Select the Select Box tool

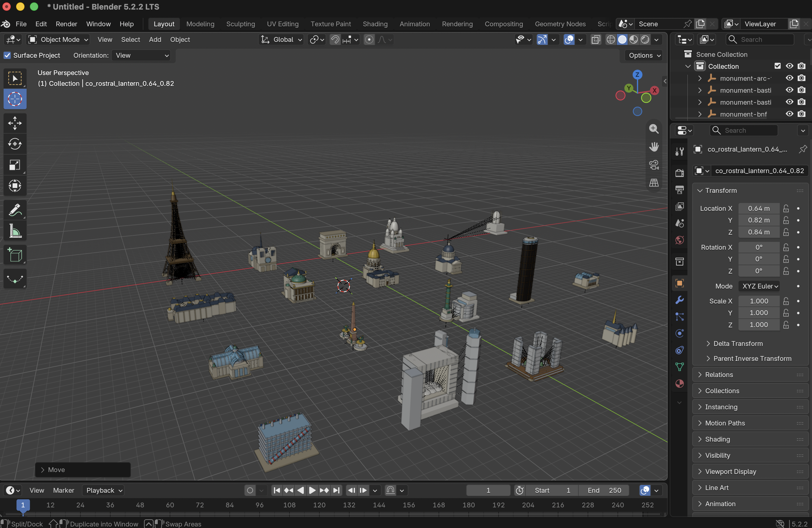(15, 78)
